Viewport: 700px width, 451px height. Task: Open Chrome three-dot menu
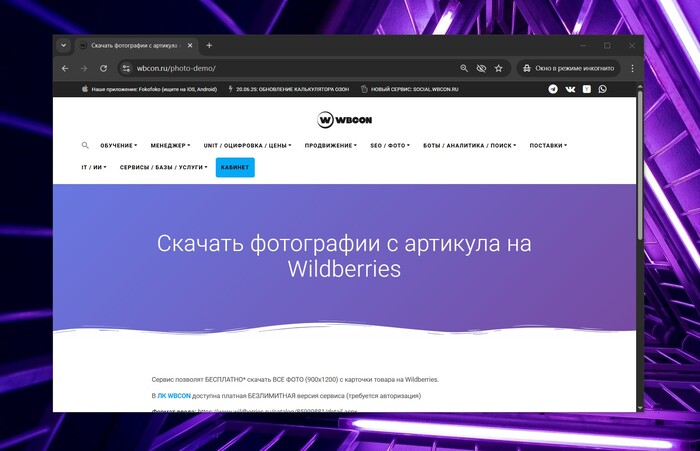point(632,68)
